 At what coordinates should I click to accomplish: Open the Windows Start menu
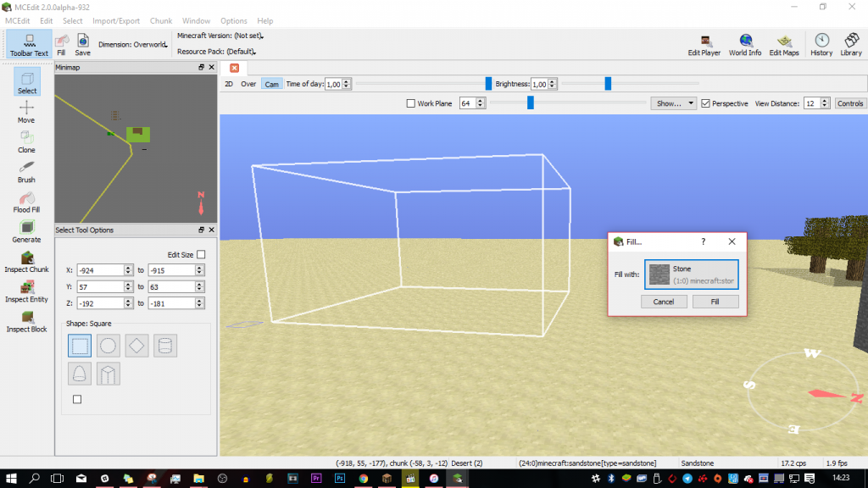coord(11,479)
